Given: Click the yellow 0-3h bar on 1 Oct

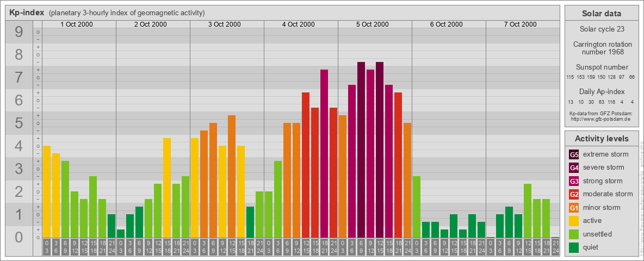Looking at the screenshot, I should pos(46,191).
